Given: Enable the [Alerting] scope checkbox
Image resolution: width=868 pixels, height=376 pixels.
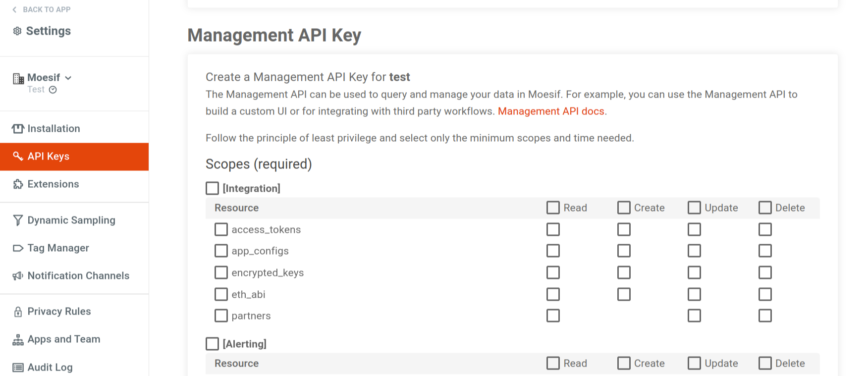Looking at the screenshot, I should [x=212, y=343].
